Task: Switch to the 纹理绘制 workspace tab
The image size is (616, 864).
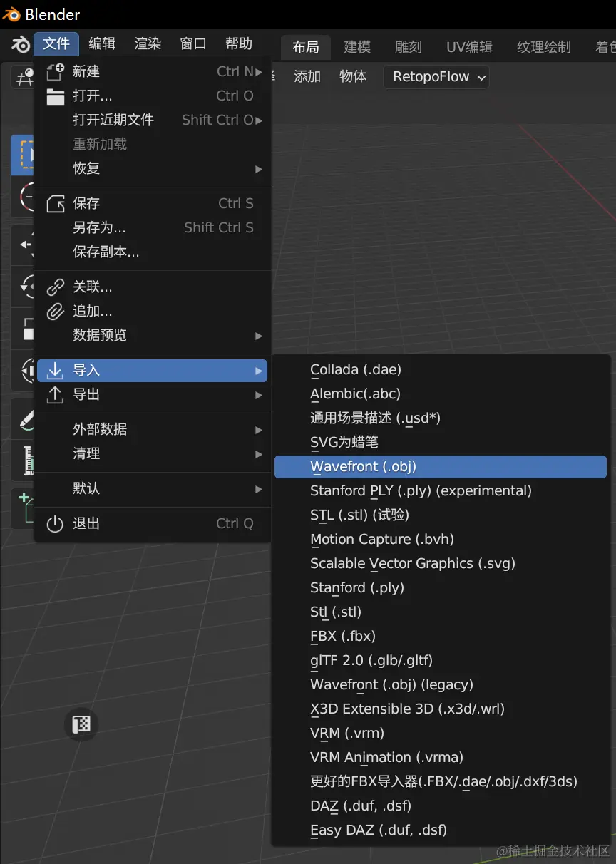Action: [544, 47]
